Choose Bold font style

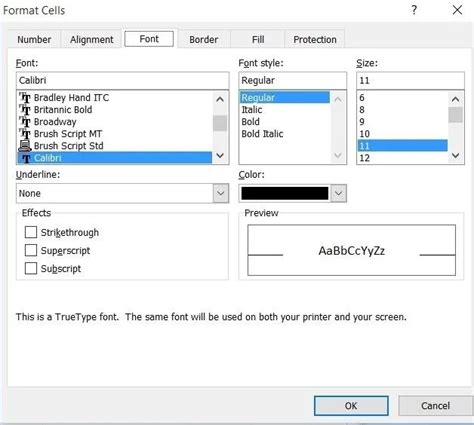point(250,122)
